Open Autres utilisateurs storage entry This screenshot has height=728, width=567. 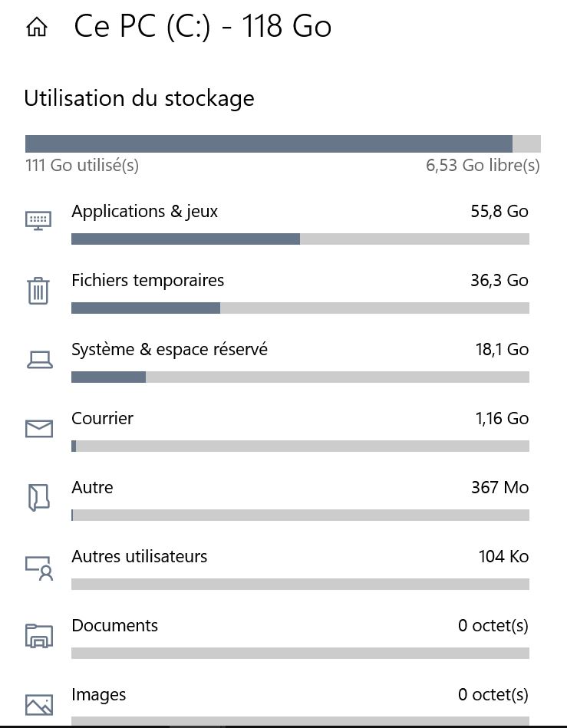(x=140, y=557)
